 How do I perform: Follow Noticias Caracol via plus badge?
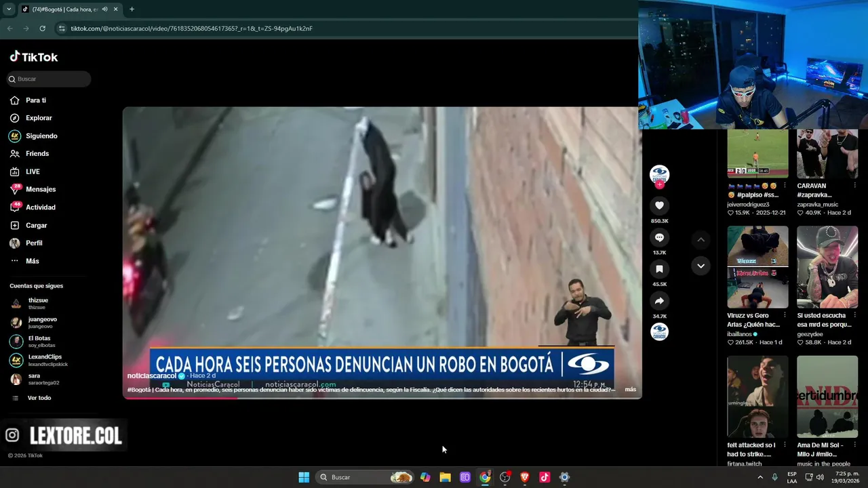pyautogui.click(x=659, y=184)
